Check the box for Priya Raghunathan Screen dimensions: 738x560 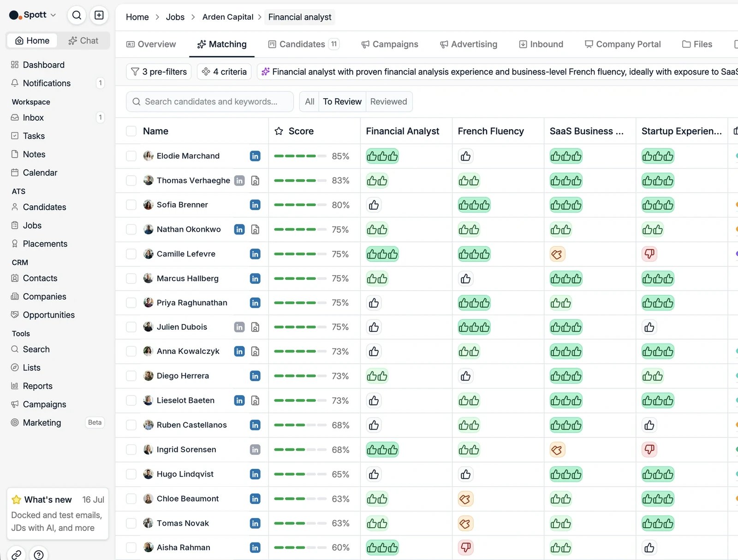[131, 303]
